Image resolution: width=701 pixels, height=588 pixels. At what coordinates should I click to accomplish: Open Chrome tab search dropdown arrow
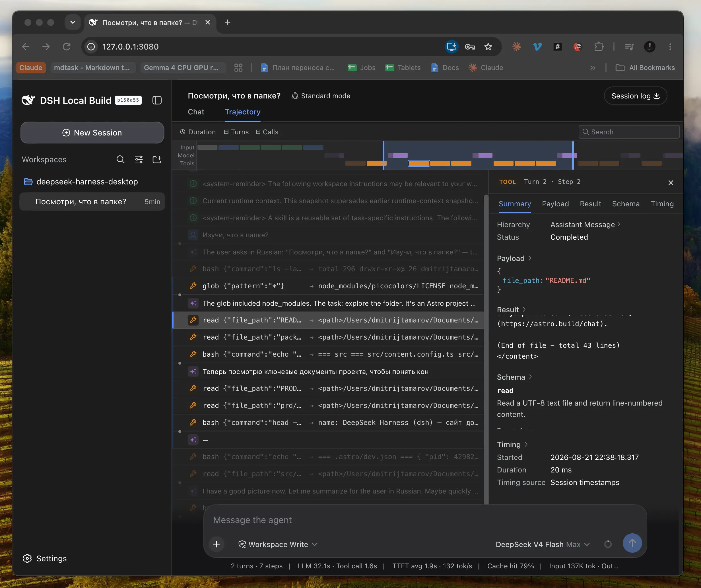(73, 22)
